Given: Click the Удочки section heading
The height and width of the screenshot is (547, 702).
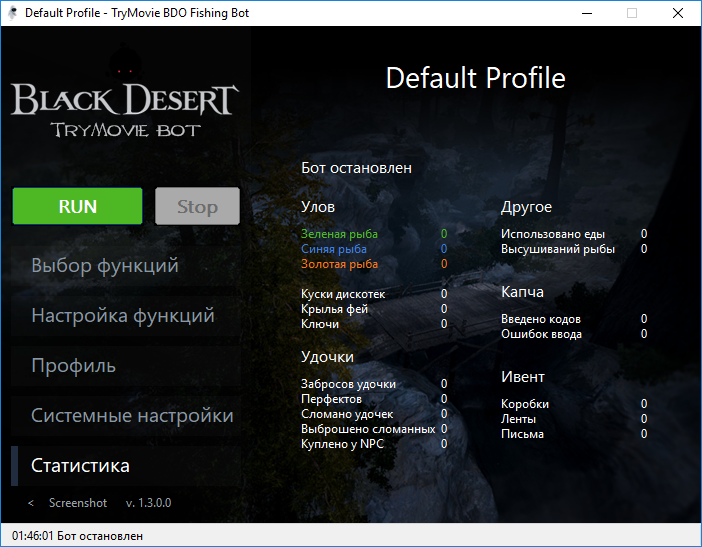Looking at the screenshot, I should (327, 357).
